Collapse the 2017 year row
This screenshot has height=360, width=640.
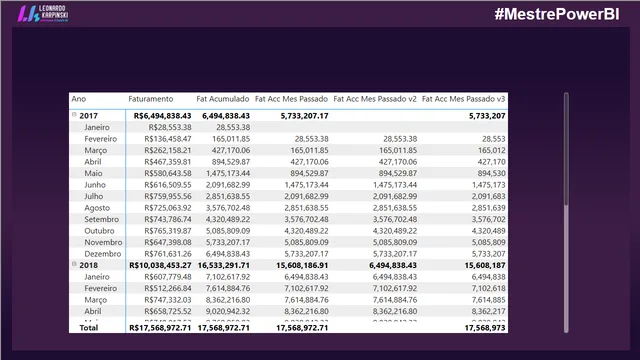point(74,115)
